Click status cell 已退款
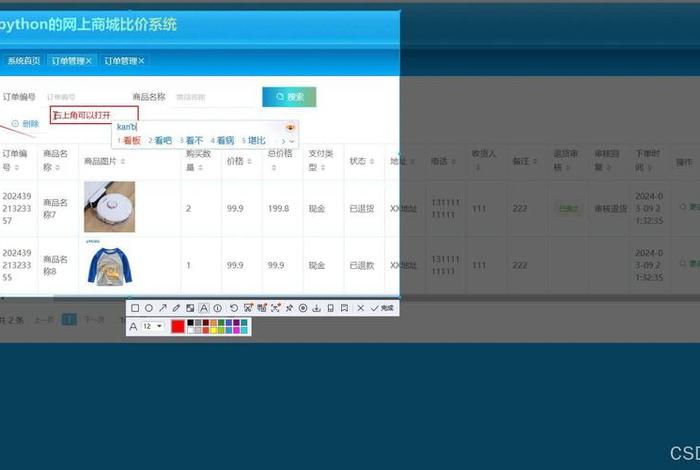 362,265
